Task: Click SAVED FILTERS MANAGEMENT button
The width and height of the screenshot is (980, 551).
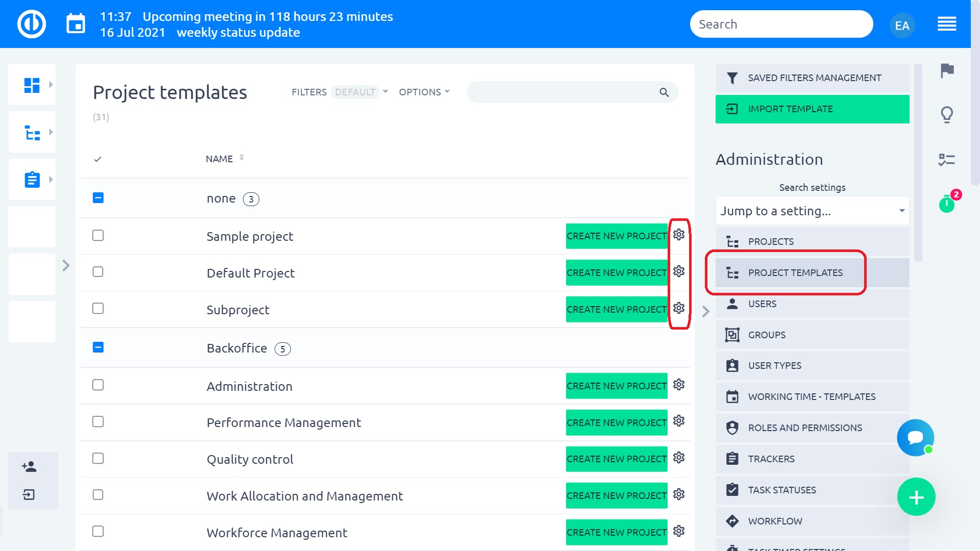Action: tap(812, 78)
